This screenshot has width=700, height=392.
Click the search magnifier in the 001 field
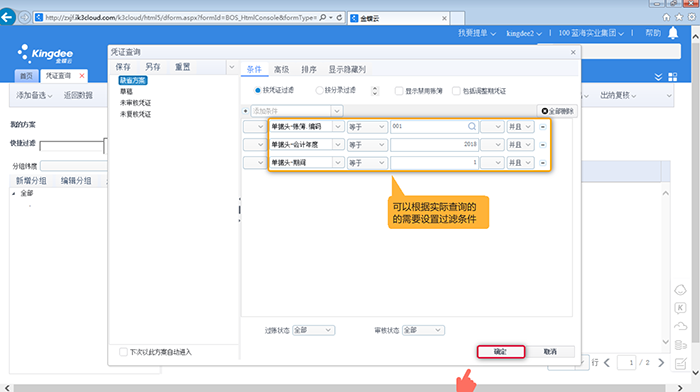(x=471, y=126)
